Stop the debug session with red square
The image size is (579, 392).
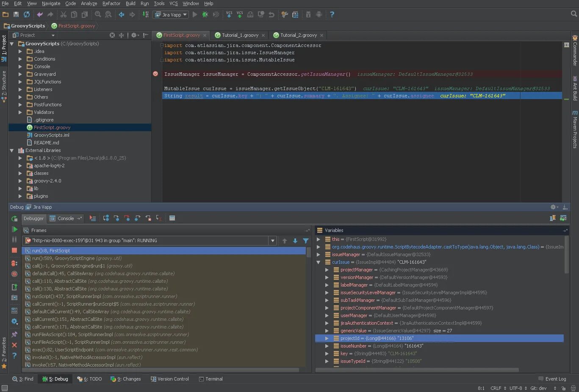pos(14,251)
